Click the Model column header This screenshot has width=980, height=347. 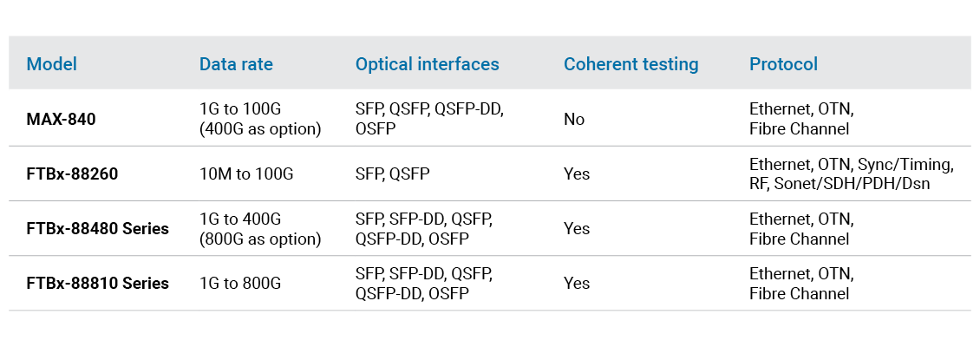[x=52, y=64]
